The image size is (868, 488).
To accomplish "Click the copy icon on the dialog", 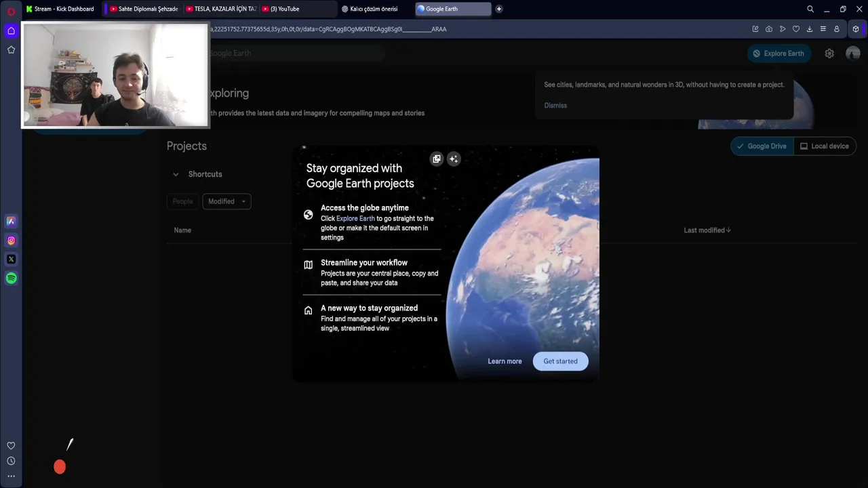I will pos(437,159).
